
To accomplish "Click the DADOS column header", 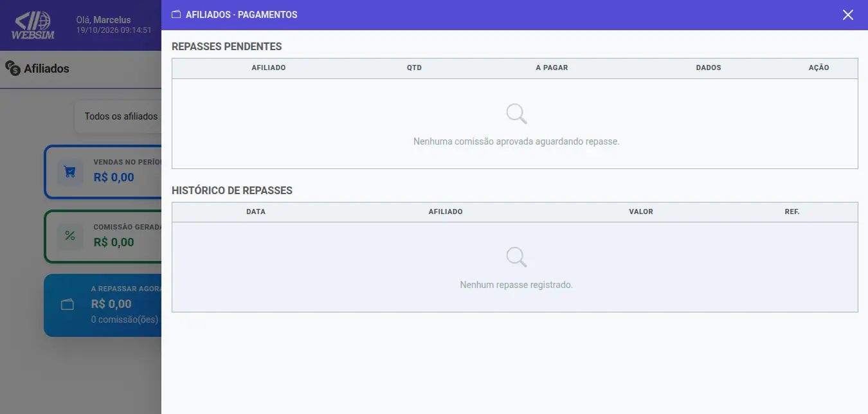I will [708, 67].
